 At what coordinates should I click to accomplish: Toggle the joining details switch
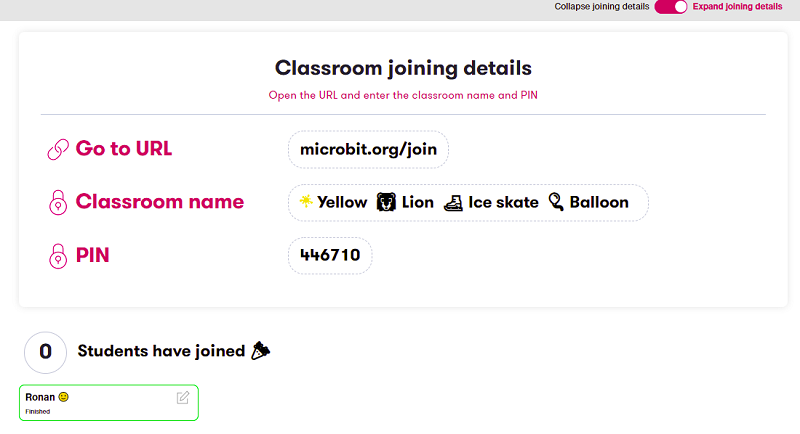[x=671, y=7]
